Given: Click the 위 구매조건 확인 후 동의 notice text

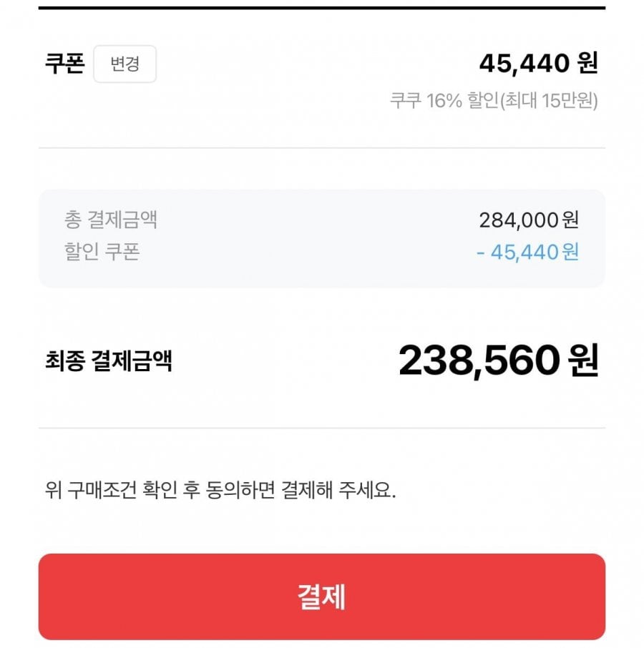Looking at the screenshot, I should [220, 491].
